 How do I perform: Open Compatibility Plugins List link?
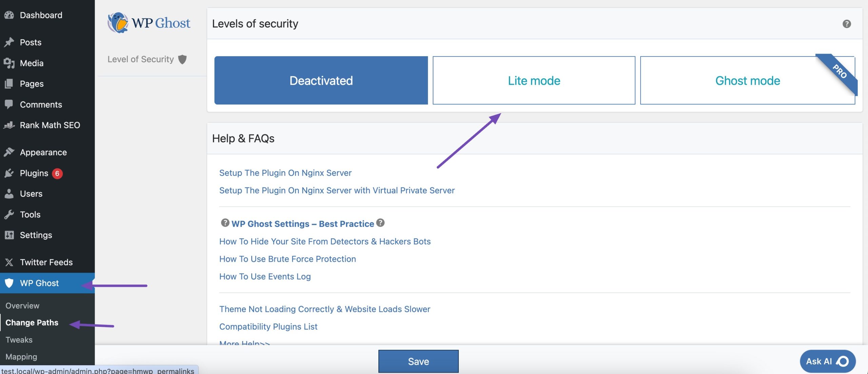268,327
